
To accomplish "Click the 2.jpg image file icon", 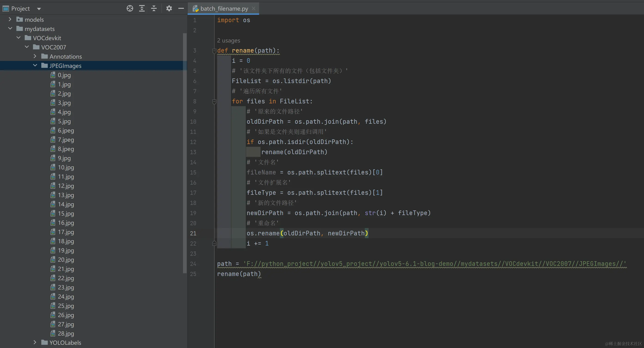I will pyautogui.click(x=53, y=93).
